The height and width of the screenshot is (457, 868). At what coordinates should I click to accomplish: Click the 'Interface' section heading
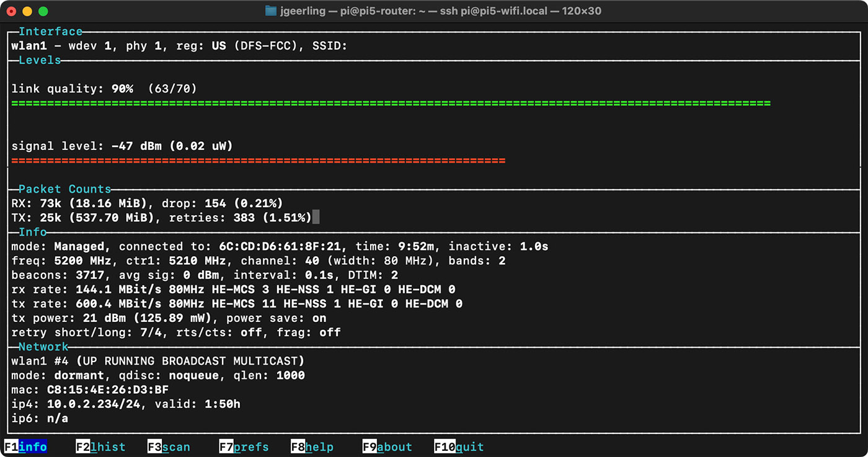point(50,32)
